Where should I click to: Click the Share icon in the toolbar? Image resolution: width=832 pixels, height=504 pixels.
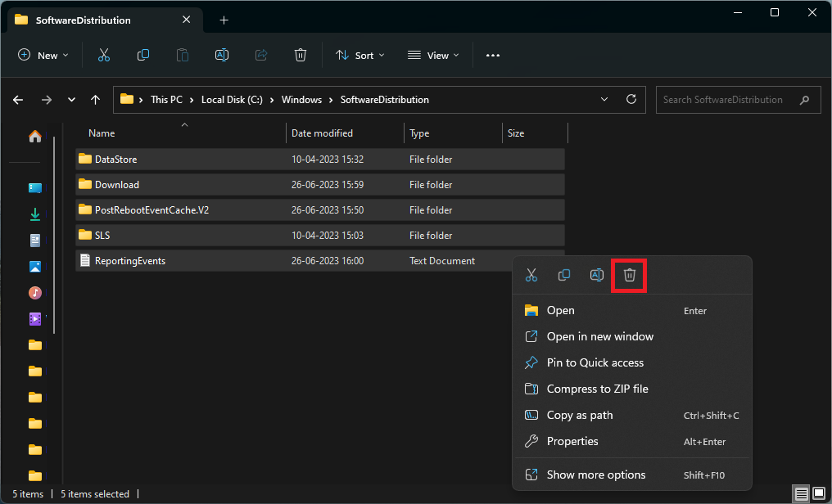260,55
